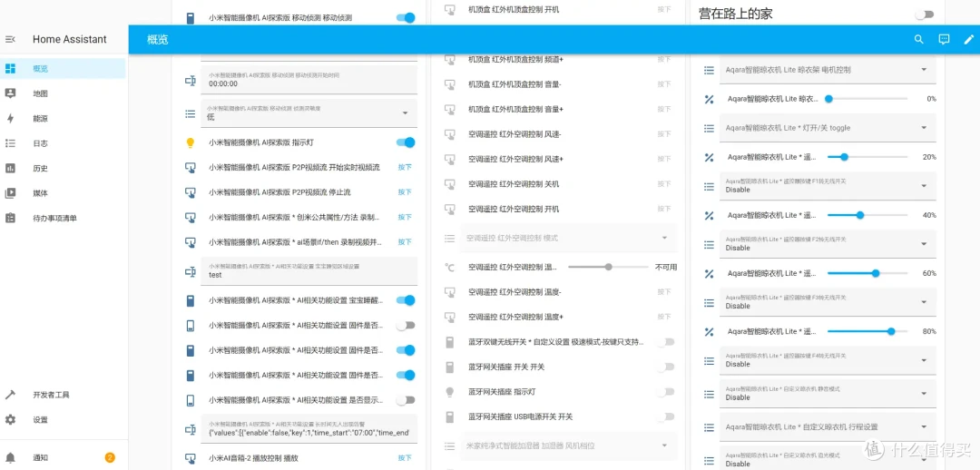Toggle the USB电源开关 switch
980x470 pixels.
[x=666, y=416]
